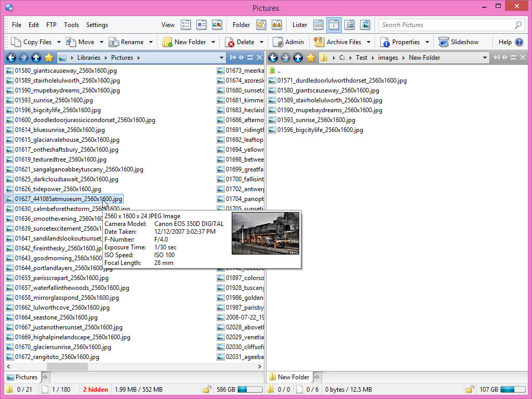The image size is (532, 399).
Task: Click second View mode icon in toolbar
Action: point(201,25)
